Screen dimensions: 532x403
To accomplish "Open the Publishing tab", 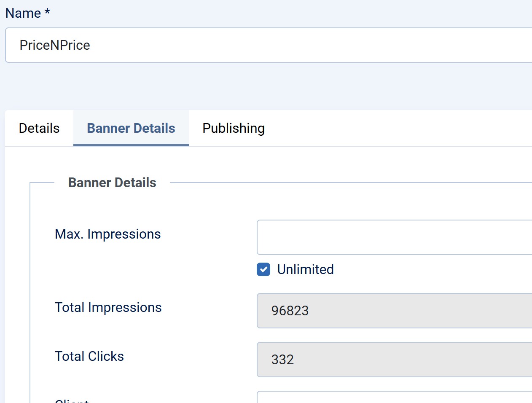I will click(x=234, y=128).
